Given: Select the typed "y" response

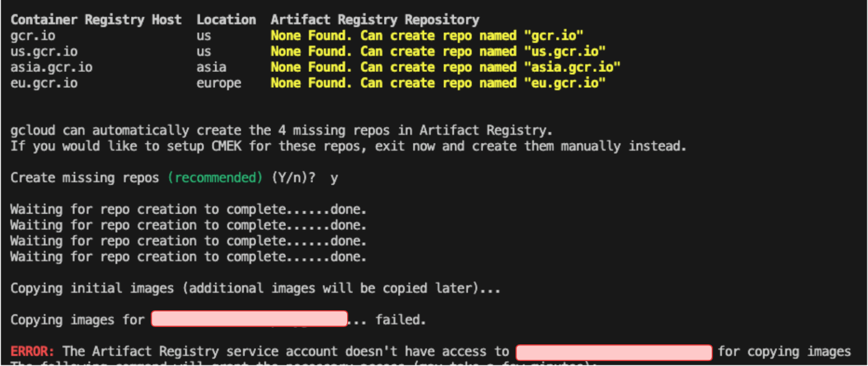Looking at the screenshot, I should (334, 179).
